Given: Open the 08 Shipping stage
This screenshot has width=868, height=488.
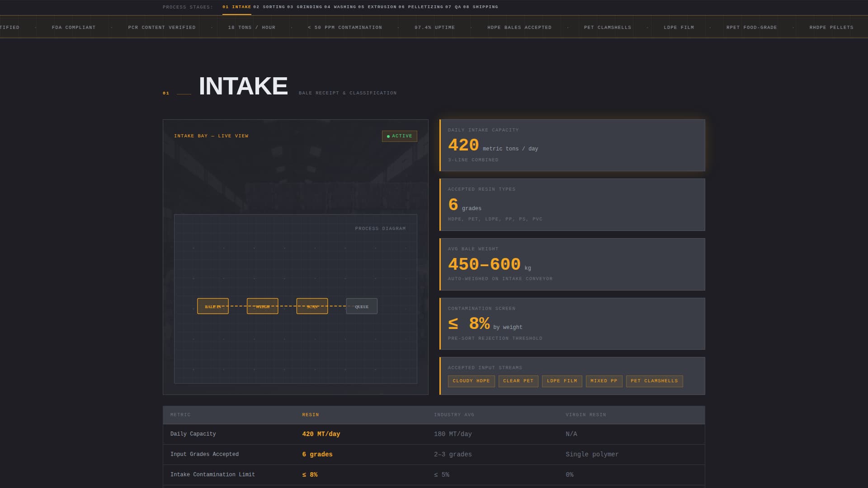Looking at the screenshot, I should coord(481,7).
